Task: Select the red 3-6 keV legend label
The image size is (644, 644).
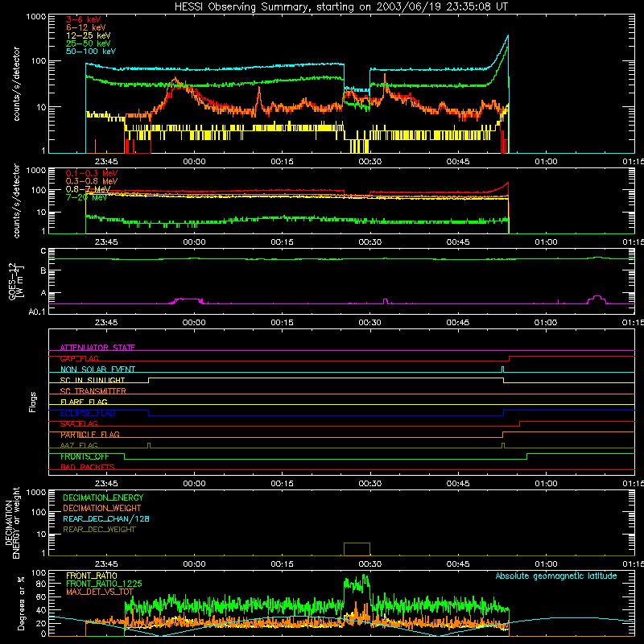Action: pos(84,19)
